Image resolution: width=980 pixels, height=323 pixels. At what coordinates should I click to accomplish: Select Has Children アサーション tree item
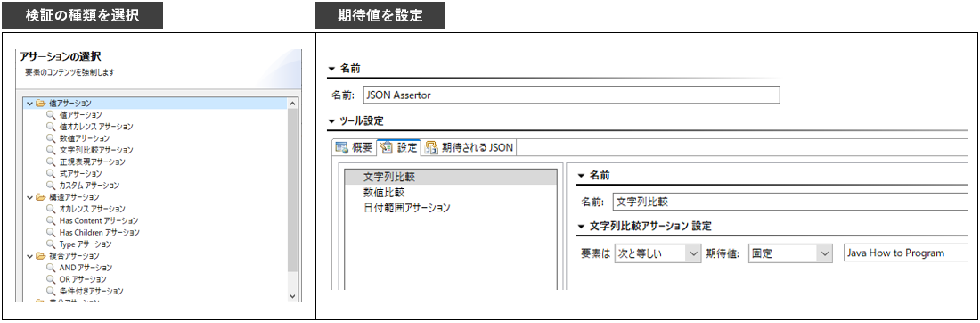tap(100, 232)
